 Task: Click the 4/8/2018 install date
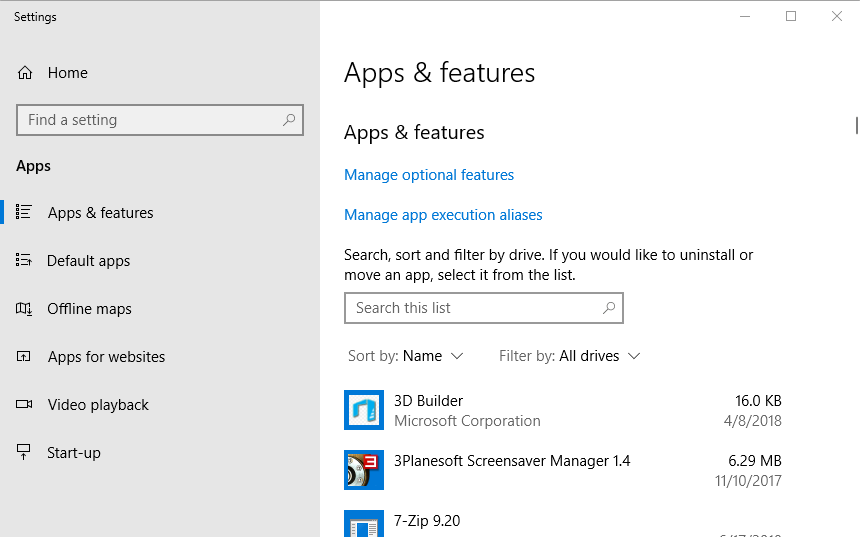(x=752, y=421)
